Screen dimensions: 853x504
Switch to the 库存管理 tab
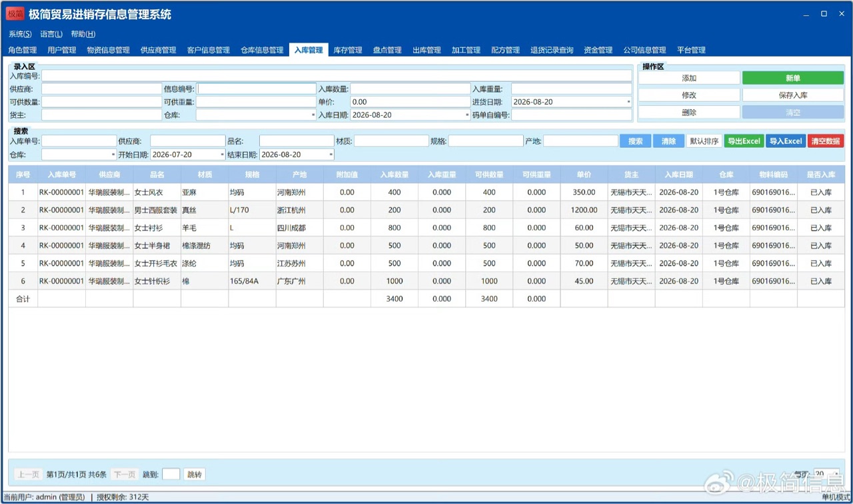click(x=348, y=50)
